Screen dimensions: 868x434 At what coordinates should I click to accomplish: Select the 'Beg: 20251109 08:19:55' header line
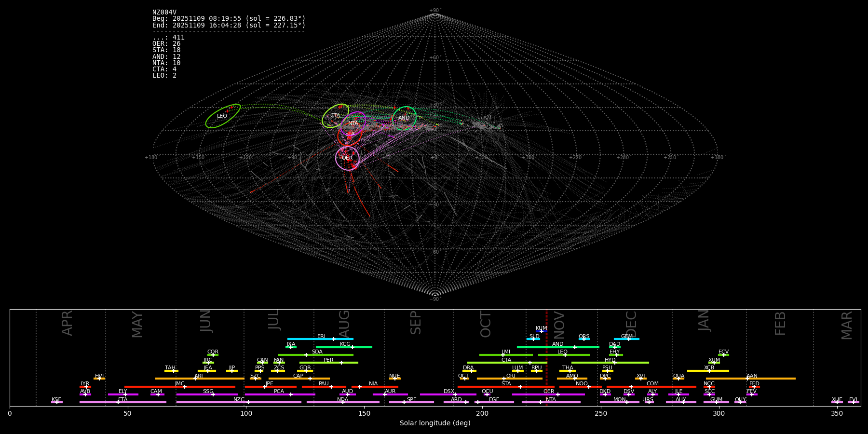point(229,19)
